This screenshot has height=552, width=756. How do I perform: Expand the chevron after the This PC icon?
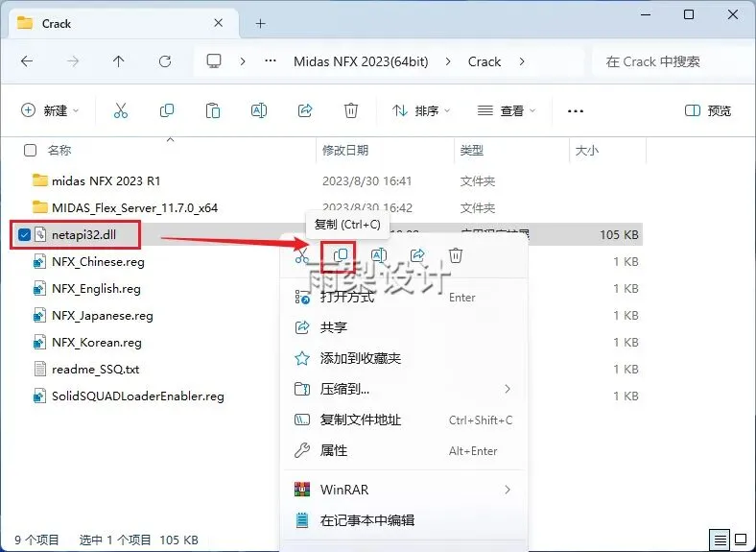point(243,61)
